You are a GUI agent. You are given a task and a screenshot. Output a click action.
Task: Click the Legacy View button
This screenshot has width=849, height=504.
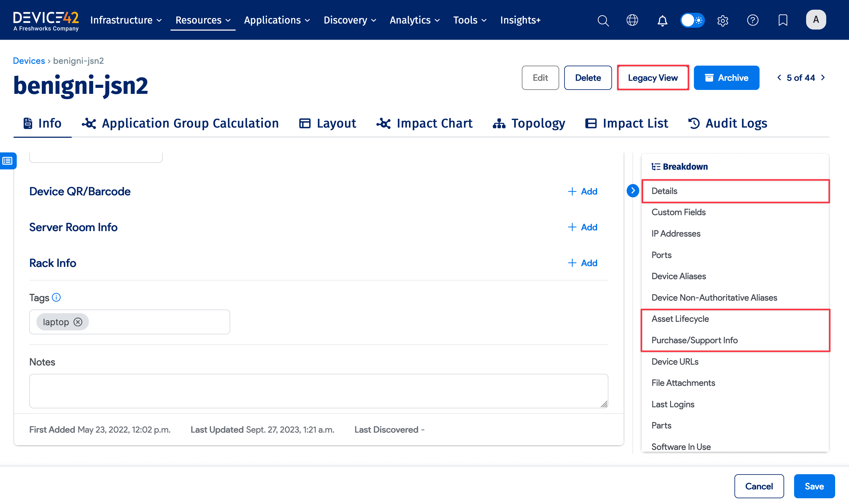point(653,78)
